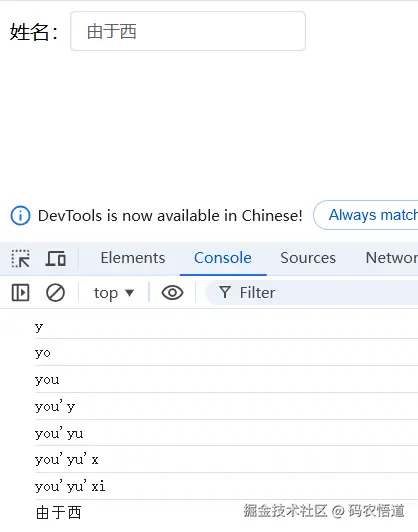Click the "you" console log line
Screen dimensions: 418x532
pyautogui.click(x=47, y=380)
